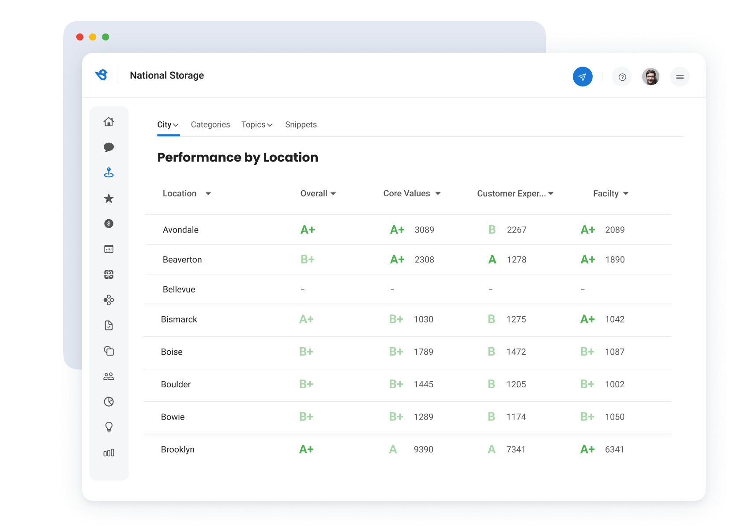This screenshot has height=532, width=756.
Task: Select the Bismarck location row
Action: 407,319
